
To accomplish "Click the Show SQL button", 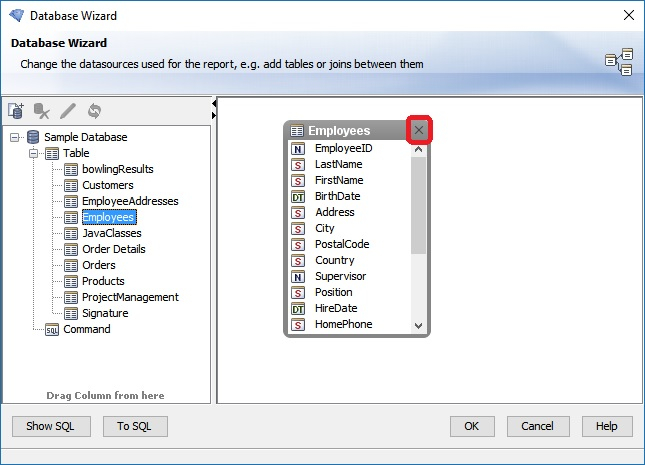I will coord(51,426).
